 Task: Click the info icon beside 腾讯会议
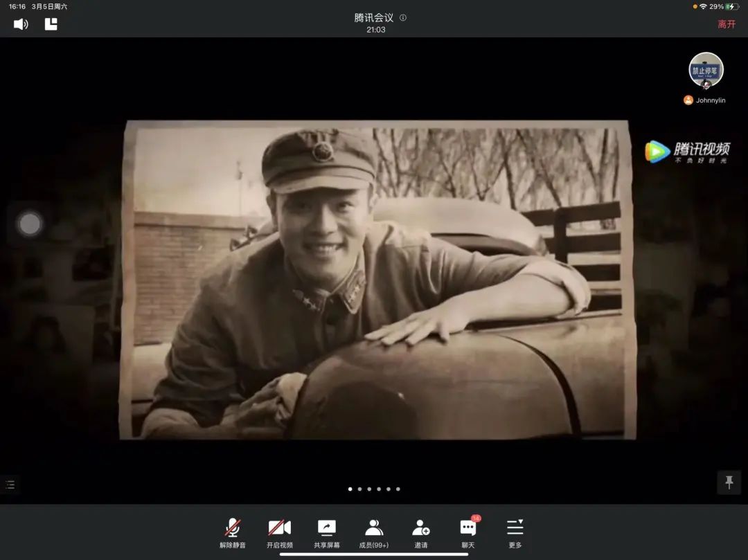[x=403, y=18]
